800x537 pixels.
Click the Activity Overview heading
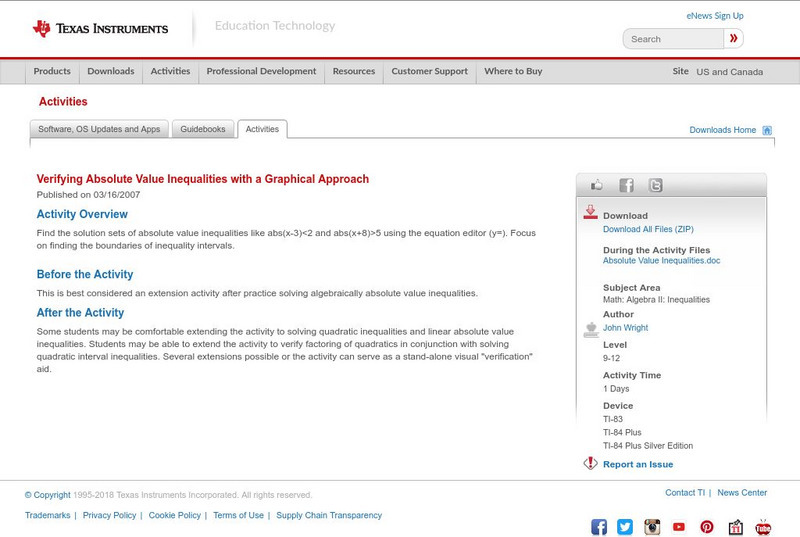[82, 214]
